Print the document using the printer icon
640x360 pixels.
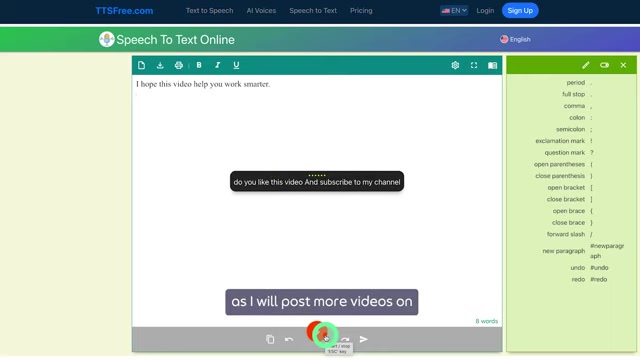(179, 65)
